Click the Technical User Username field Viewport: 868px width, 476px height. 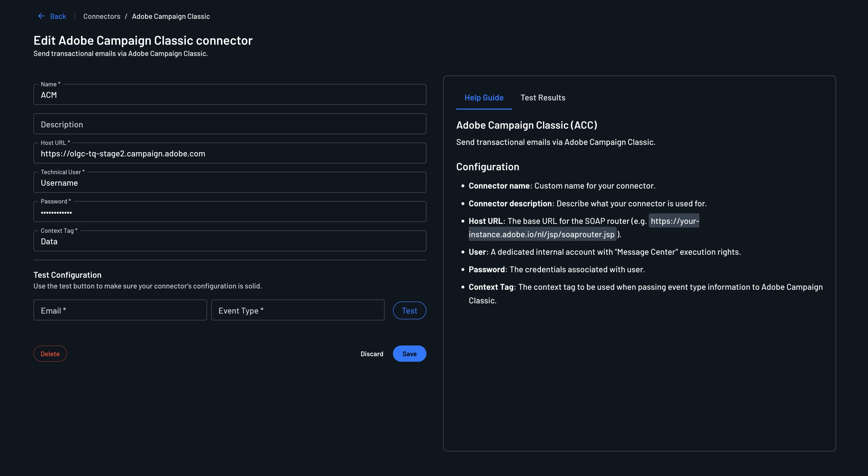coord(230,183)
